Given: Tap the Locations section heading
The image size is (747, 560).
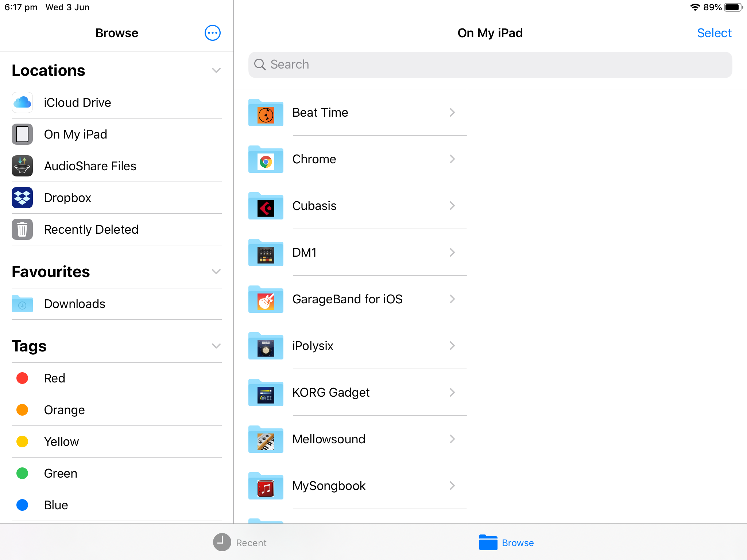Looking at the screenshot, I should (48, 70).
